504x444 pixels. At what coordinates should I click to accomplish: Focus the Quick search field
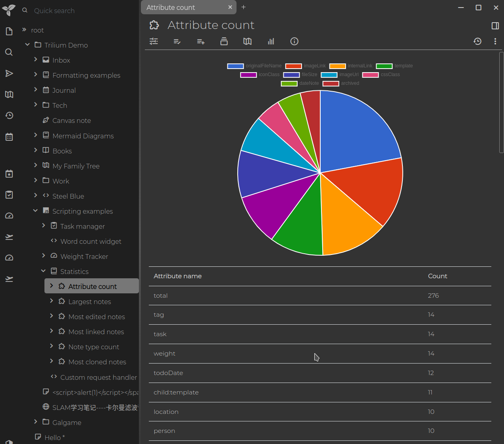point(83,11)
